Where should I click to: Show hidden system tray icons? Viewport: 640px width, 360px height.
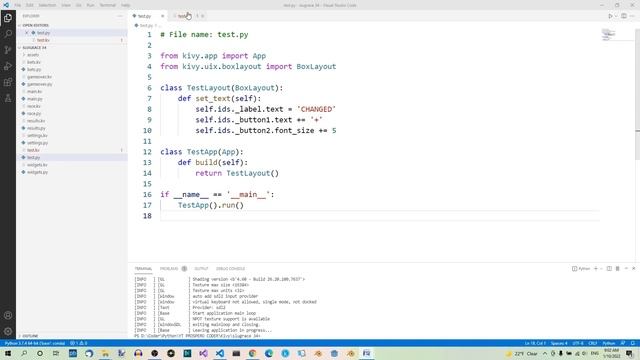pyautogui.click(x=544, y=353)
